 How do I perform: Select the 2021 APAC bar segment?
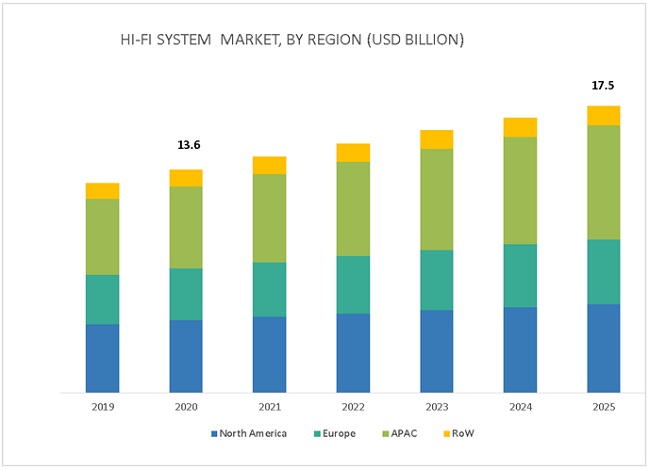click(x=269, y=218)
